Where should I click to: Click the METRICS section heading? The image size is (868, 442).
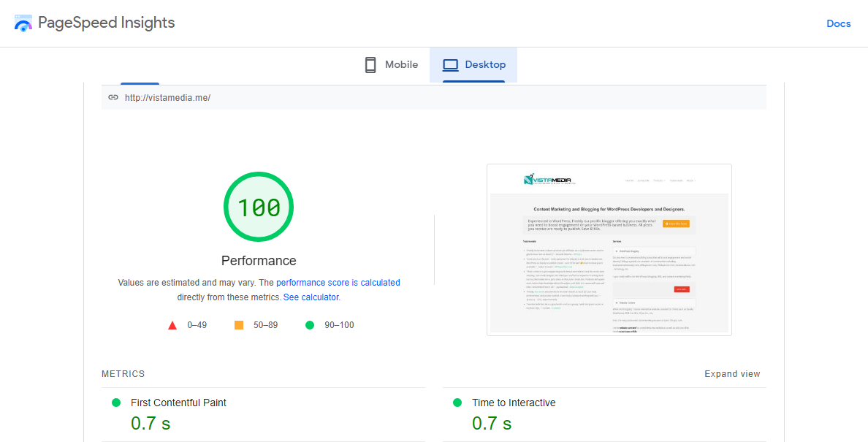click(123, 374)
